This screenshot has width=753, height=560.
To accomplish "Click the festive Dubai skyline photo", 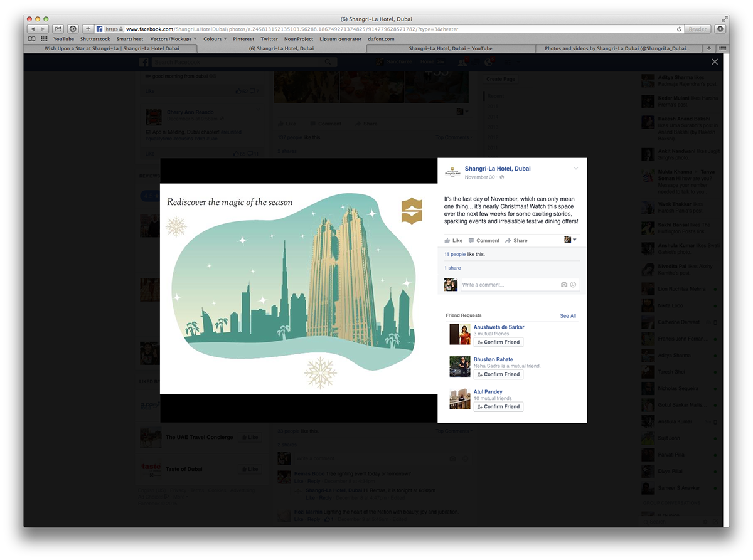I will pyautogui.click(x=299, y=289).
